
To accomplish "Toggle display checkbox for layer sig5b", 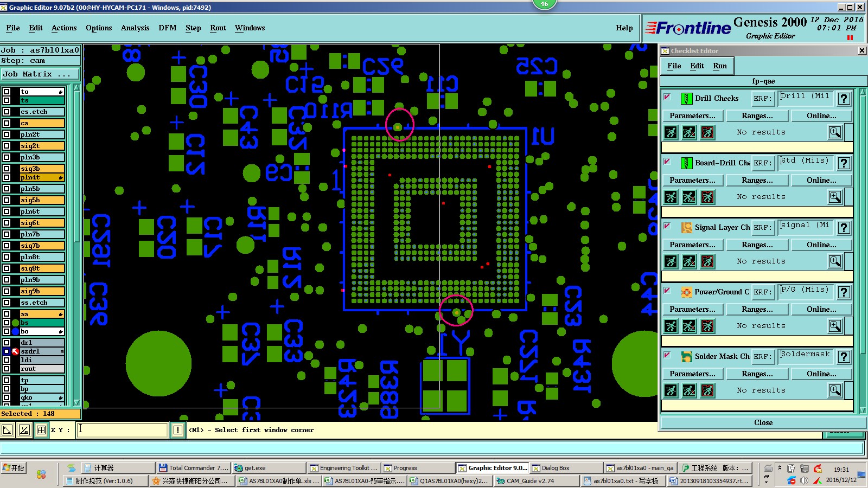I will click(x=7, y=200).
